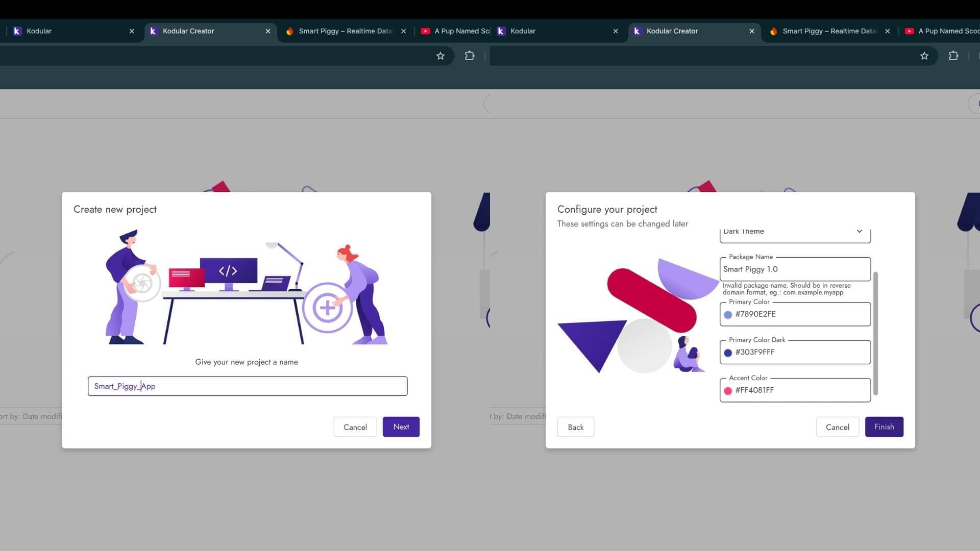The image size is (980, 551).
Task: Cancel the Create new project dialog
Action: point(355,427)
